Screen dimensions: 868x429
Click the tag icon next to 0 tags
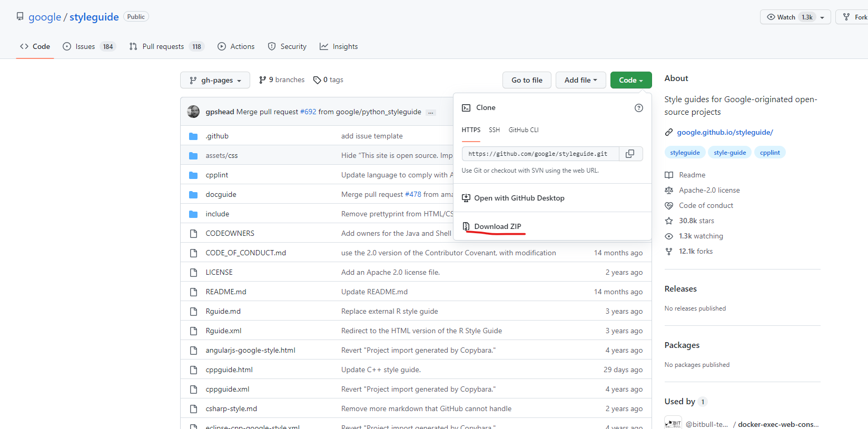317,80
